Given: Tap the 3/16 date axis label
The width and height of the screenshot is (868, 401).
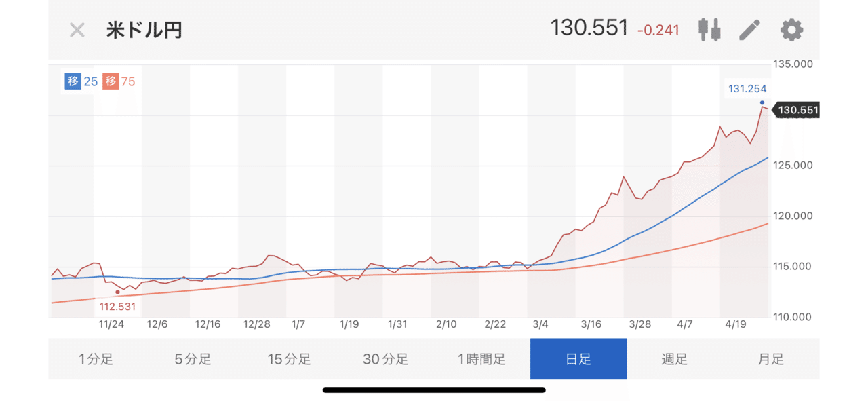Looking at the screenshot, I should tap(591, 324).
